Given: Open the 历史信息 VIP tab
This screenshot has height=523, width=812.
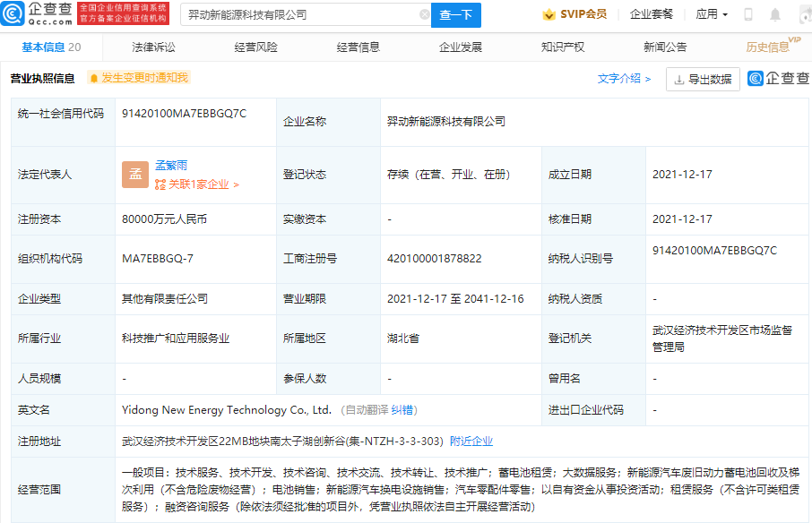Looking at the screenshot, I should [x=769, y=47].
